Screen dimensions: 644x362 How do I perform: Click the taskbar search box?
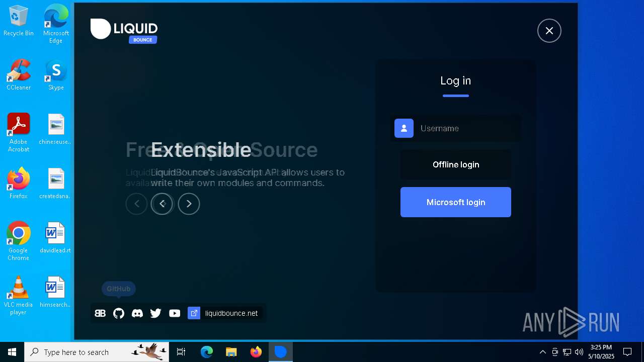pos(97,352)
